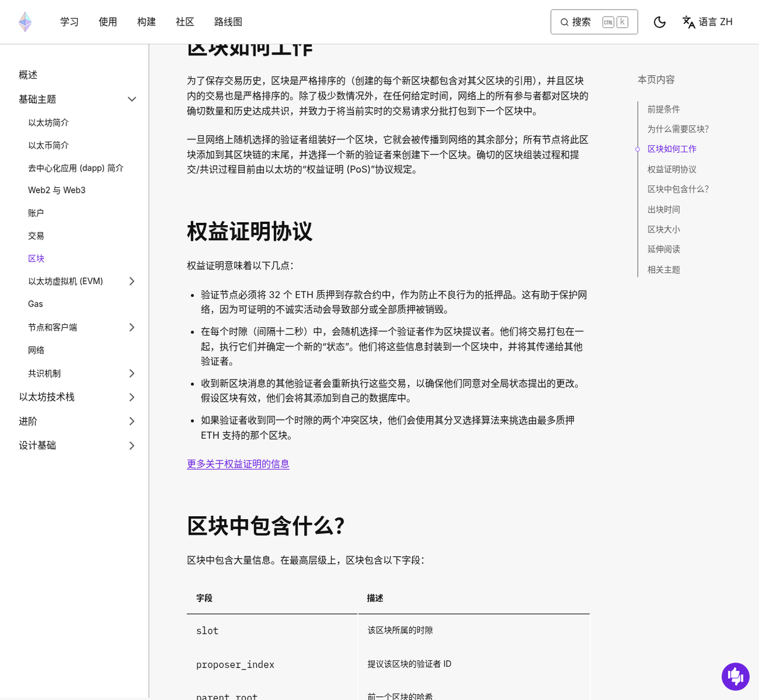Click the Ethereum logo home icon
This screenshot has width=759, height=700.
(25, 22)
